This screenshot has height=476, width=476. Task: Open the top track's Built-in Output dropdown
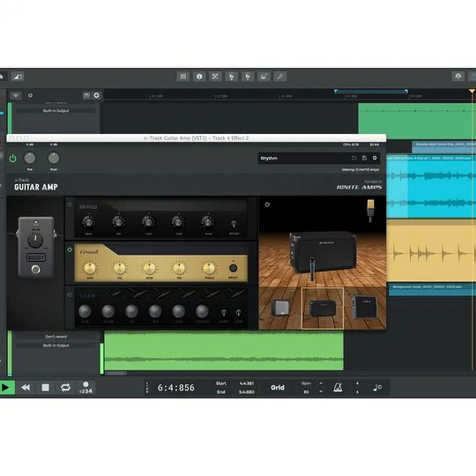pyautogui.click(x=56, y=111)
